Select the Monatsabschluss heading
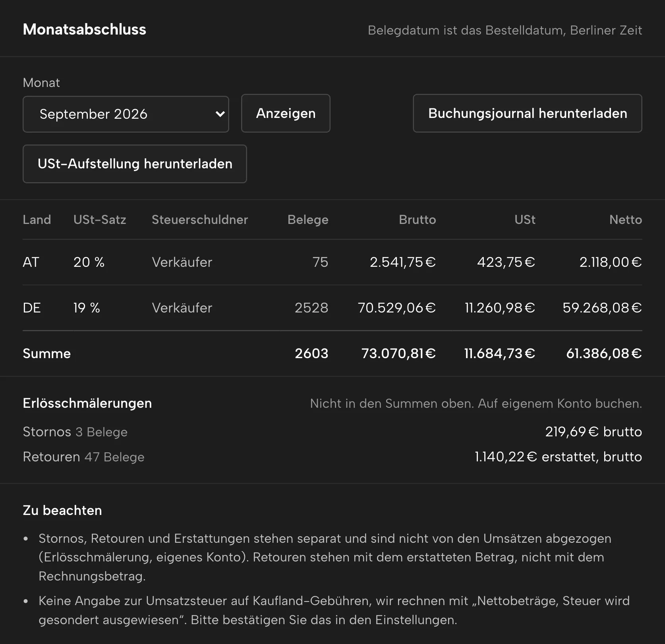This screenshot has height=644, width=665. [x=85, y=29]
